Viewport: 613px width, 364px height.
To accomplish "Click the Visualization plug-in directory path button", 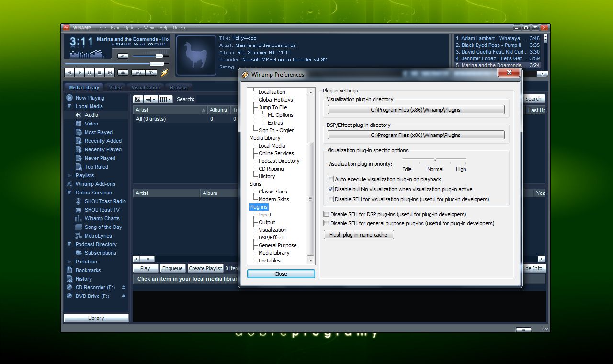I will 416,110.
